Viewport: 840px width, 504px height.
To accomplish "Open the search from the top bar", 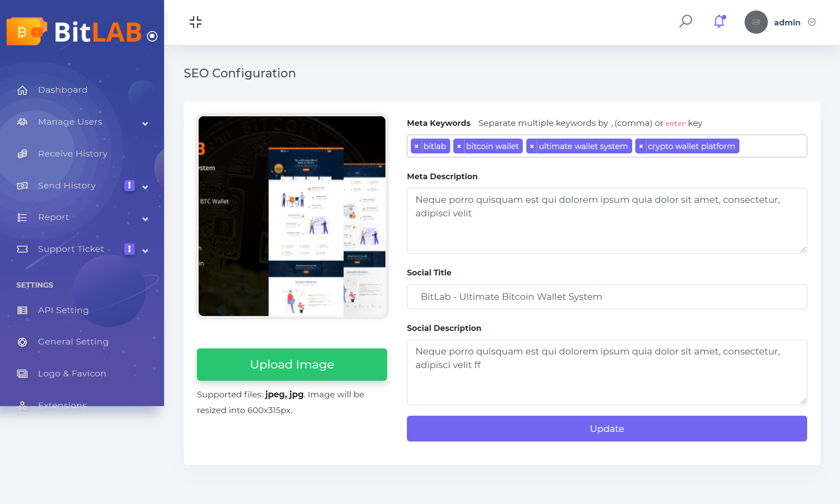I will (685, 21).
